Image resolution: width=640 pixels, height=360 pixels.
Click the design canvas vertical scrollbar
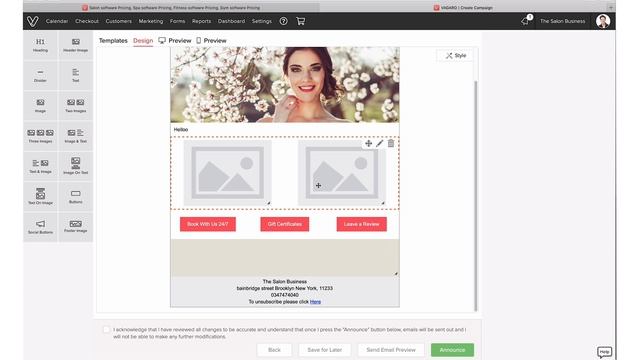point(475,196)
